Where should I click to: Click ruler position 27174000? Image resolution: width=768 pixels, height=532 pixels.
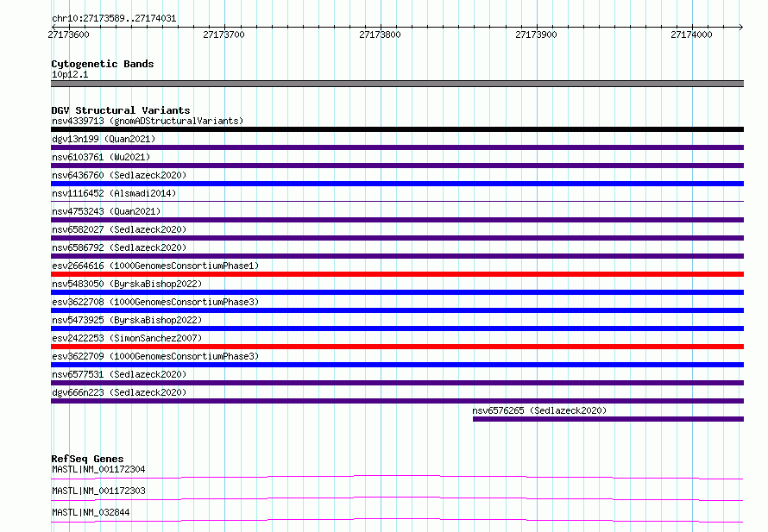coord(691,34)
